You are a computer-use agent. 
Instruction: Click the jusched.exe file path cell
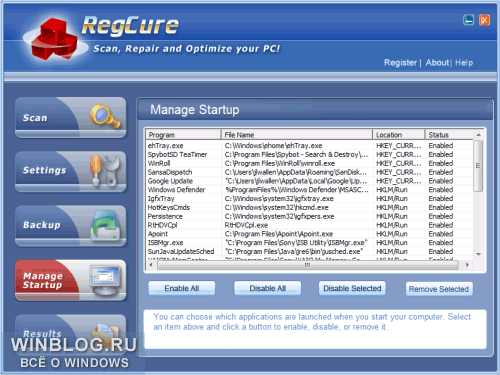point(294,252)
